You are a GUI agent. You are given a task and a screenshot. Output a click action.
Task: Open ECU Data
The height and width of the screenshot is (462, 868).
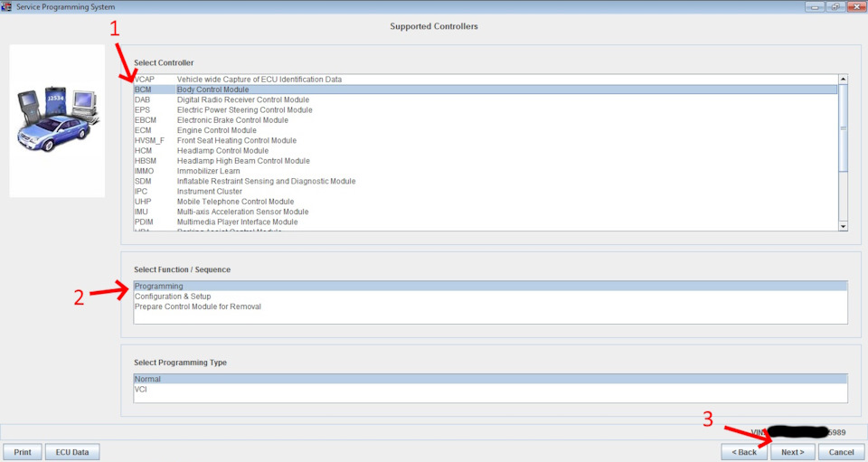coord(72,452)
